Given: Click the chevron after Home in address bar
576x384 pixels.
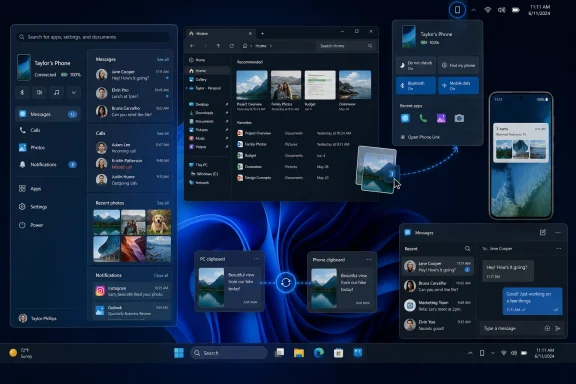Looking at the screenshot, I should (271, 46).
